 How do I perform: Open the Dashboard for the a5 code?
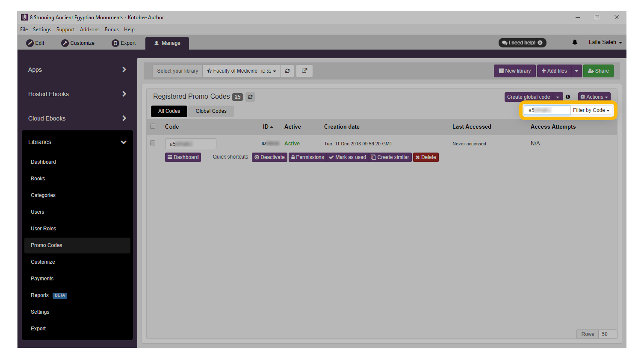[183, 157]
